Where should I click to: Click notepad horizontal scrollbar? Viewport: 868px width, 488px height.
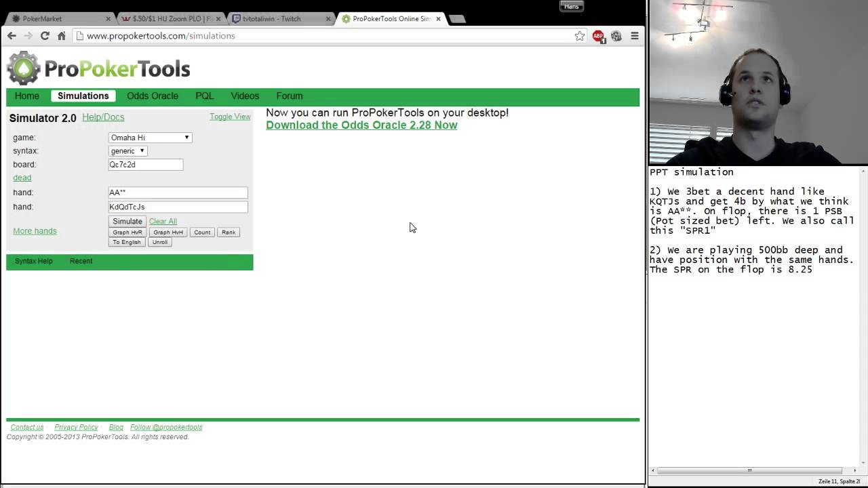pos(749,470)
